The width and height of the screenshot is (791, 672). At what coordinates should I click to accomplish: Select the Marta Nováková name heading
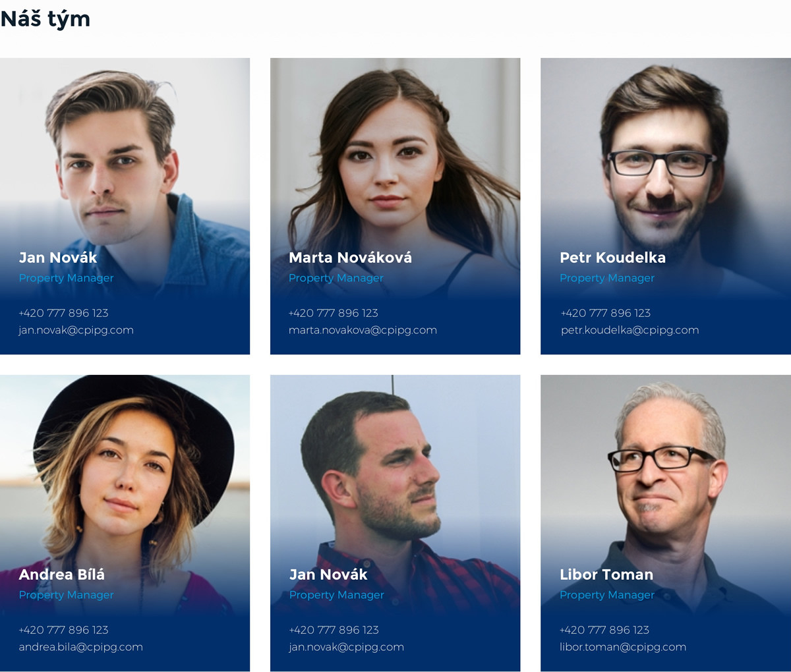point(350,258)
